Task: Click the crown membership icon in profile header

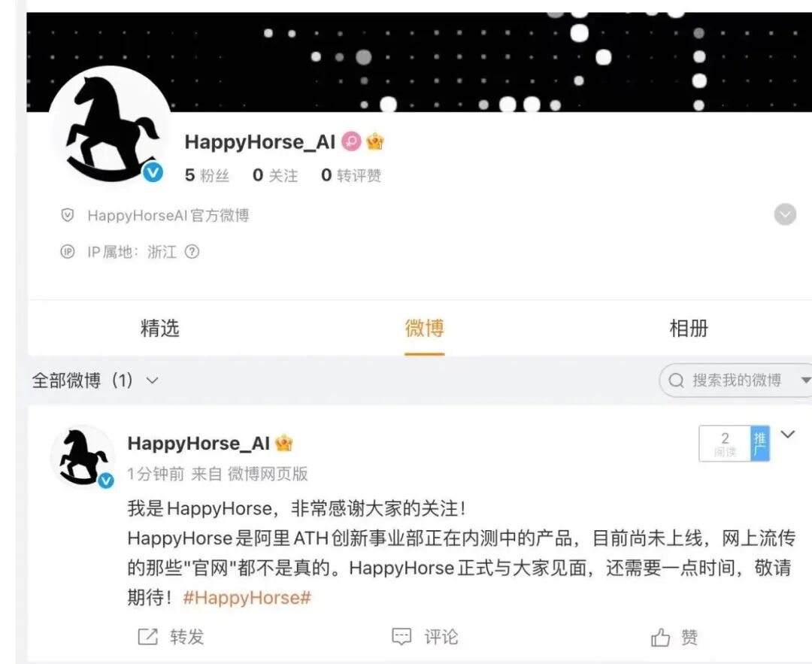Action: click(375, 141)
